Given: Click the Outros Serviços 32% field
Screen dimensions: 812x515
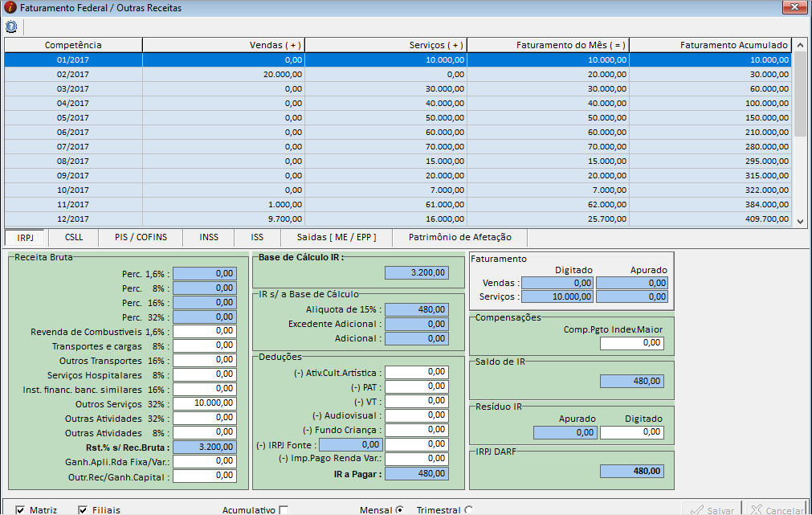Looking at the screenshot, I should 205,403.
